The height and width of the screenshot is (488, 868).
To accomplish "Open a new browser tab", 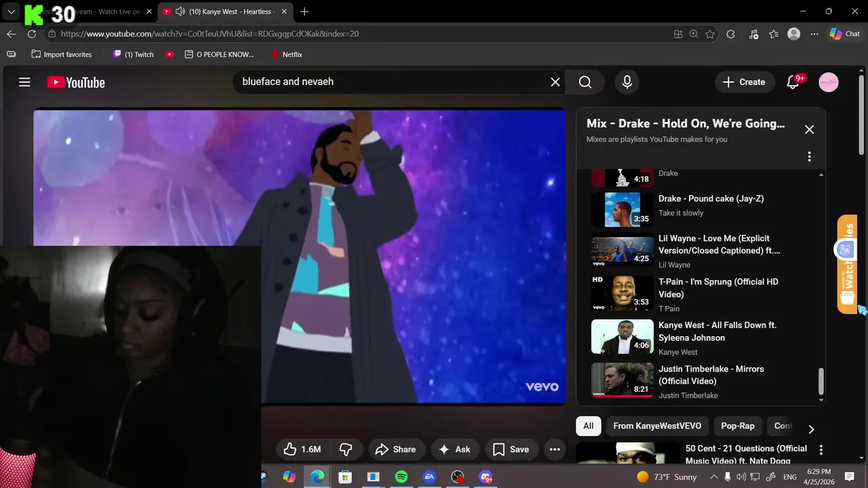I will pos(304,12).
